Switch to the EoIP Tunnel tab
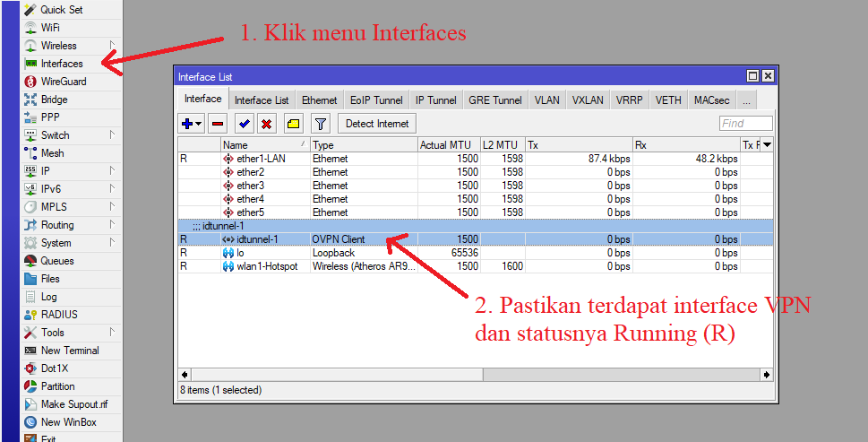 [x=376, y=100]
